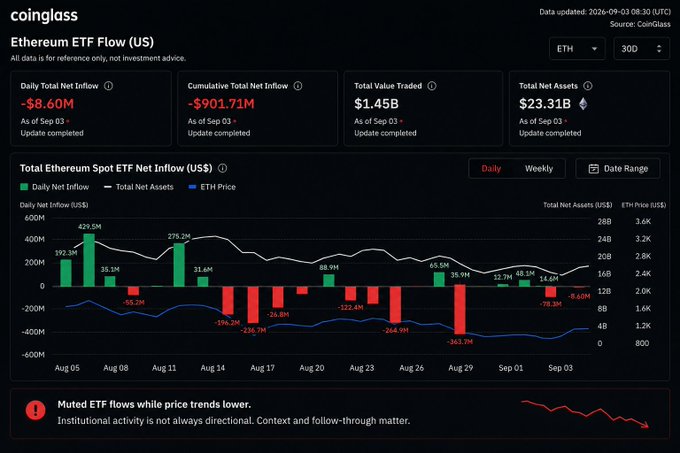Click the 48.1M bar label
Screen dimensions: 680x453
pos(525,274)
